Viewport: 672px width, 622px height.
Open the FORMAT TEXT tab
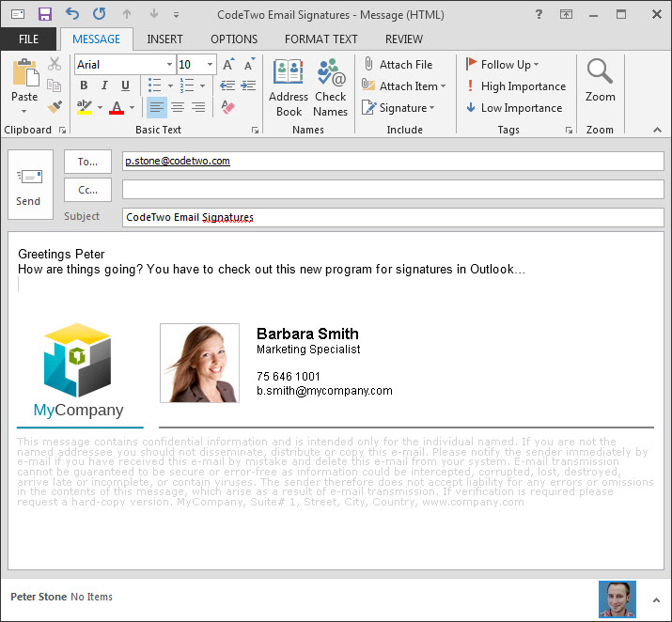click(320, 39)
